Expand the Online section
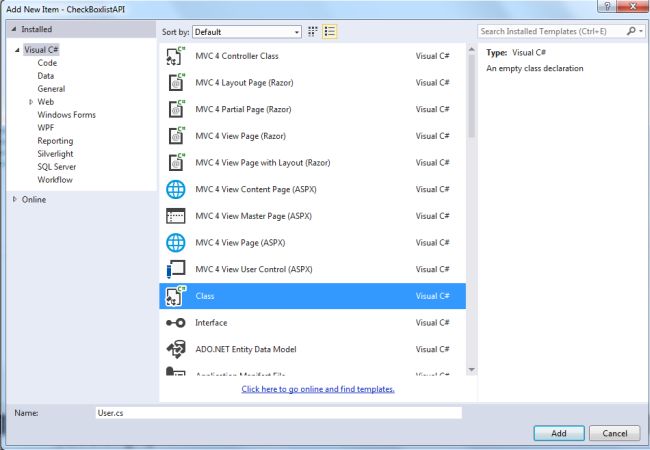650x450 pixels. (15, 199)
